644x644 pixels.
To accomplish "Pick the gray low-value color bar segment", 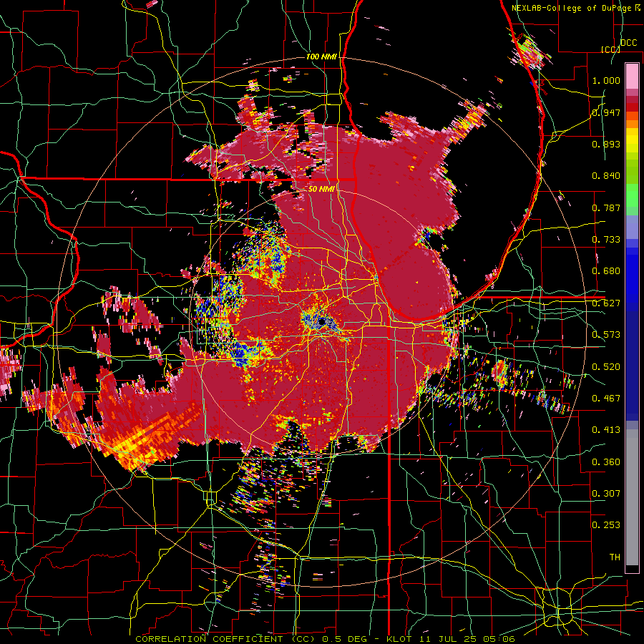I will coord(632,497).
